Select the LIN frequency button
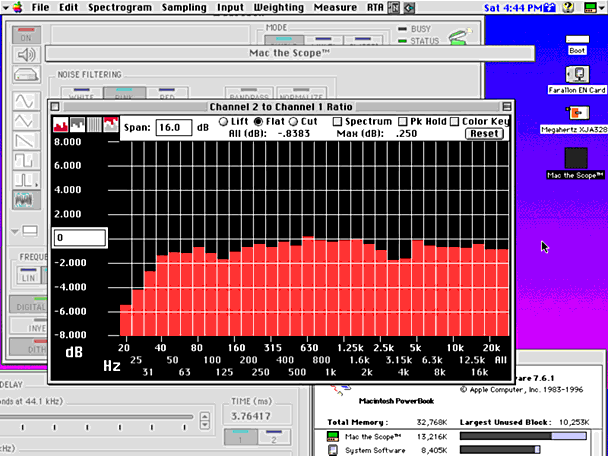 [x=28, y=275]
